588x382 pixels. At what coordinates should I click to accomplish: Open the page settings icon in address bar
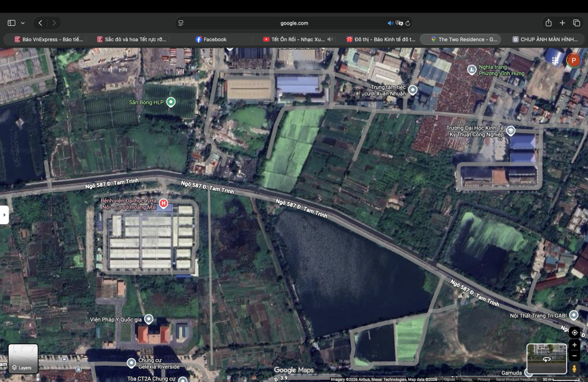[x=181, y=23]
